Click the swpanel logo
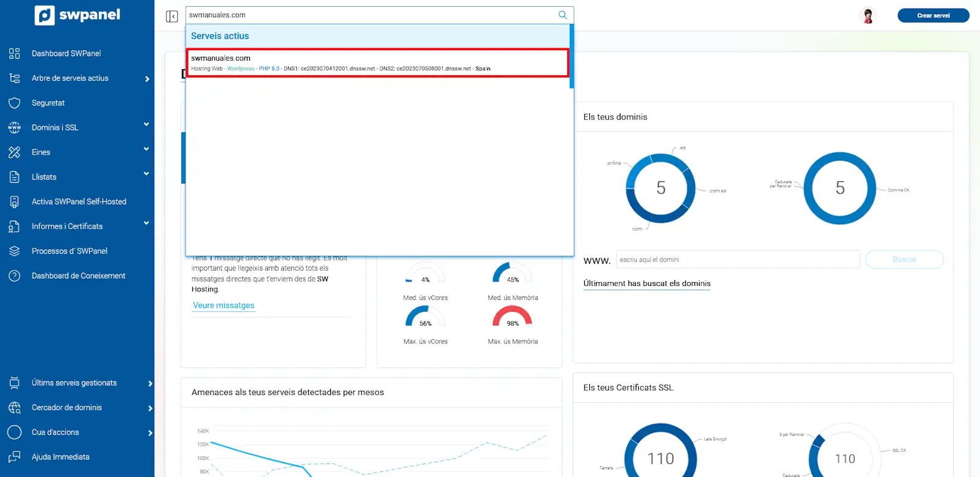 [77, 15]
